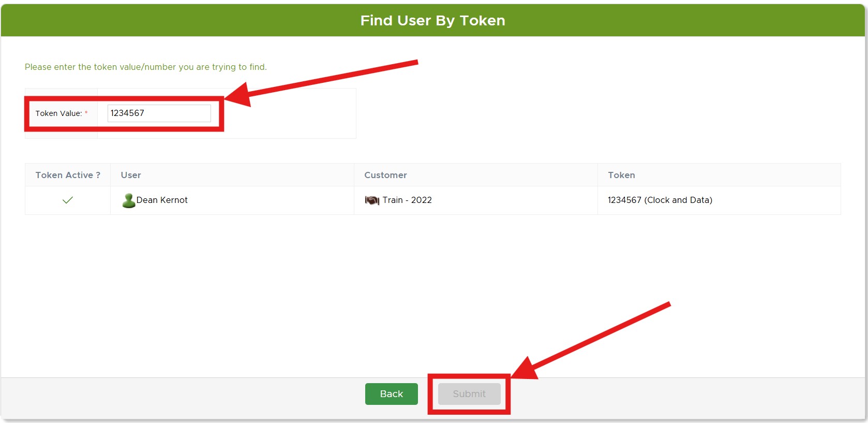The height and width of the screenshot is (423, 868).
Task: Select the Train - 2022 customer cell
Action: point(475,200)
